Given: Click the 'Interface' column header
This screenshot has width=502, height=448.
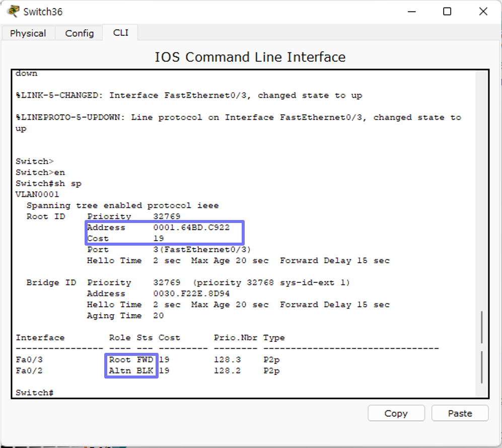Looking at the screenshot, I should tap(40, 338).
